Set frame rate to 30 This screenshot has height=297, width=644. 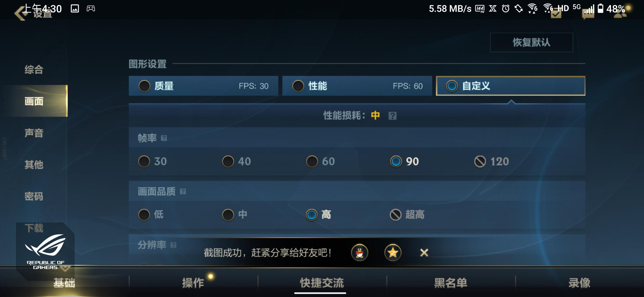pos(152,161)
